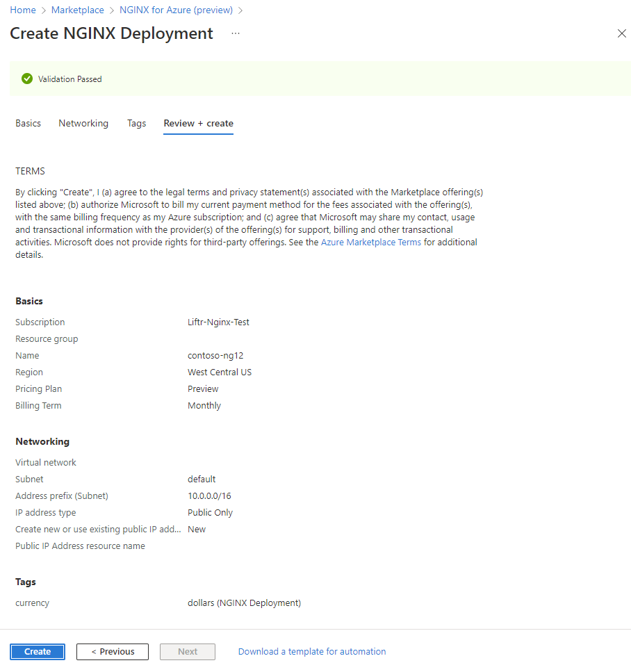Select the subscription value Liftr-Nginx-Test
631x672 pixels.
pyautogui.click(x=219, y=322)
